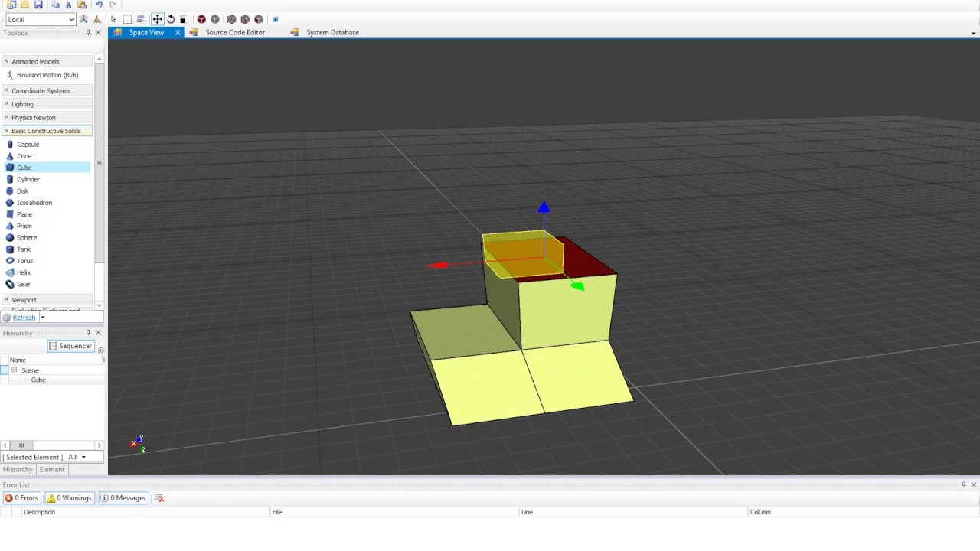This screenshot has height=551, width=980.
Task: Close the Toolbox panel
Action: coord(98,33)
